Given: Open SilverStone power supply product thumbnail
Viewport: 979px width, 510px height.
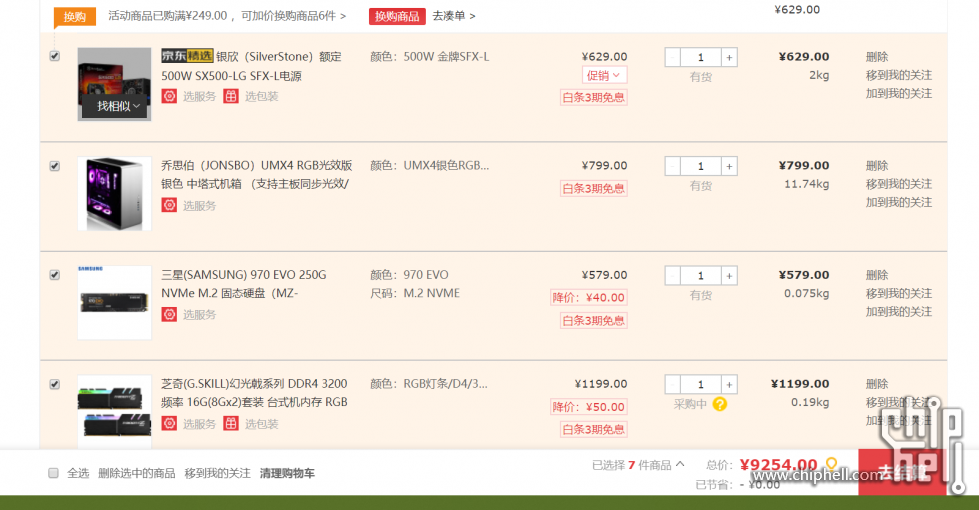Looking at the screenshot, I should (x=114, y=84).
